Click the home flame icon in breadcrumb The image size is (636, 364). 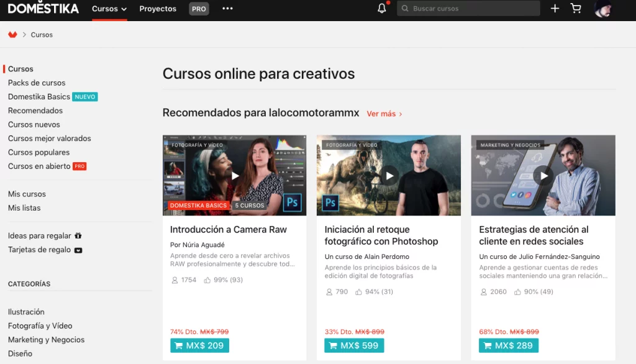click(12, 35)
